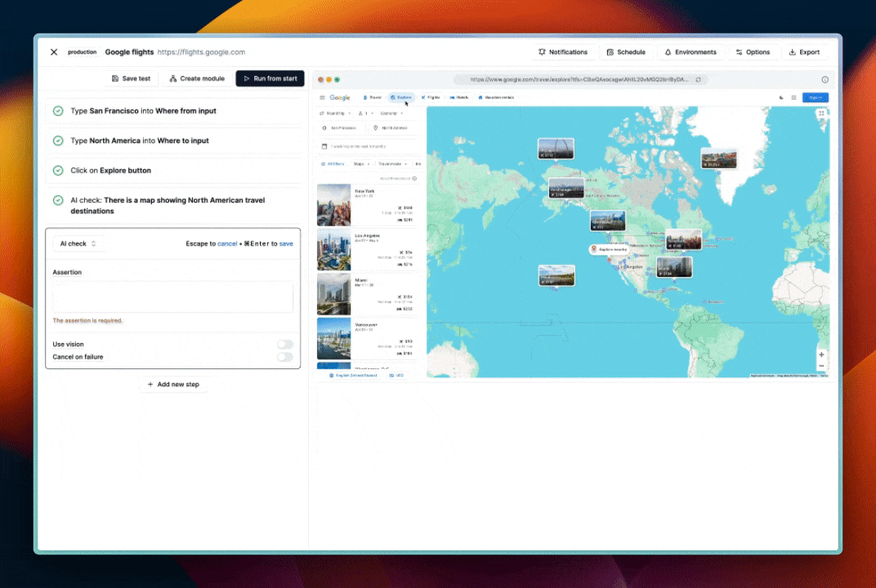Image resolution: width=876 pixels, height=588 pixels.
Task: Click the Notifications button in top bar
Action: pyautogui.click(x=562, y=52)
